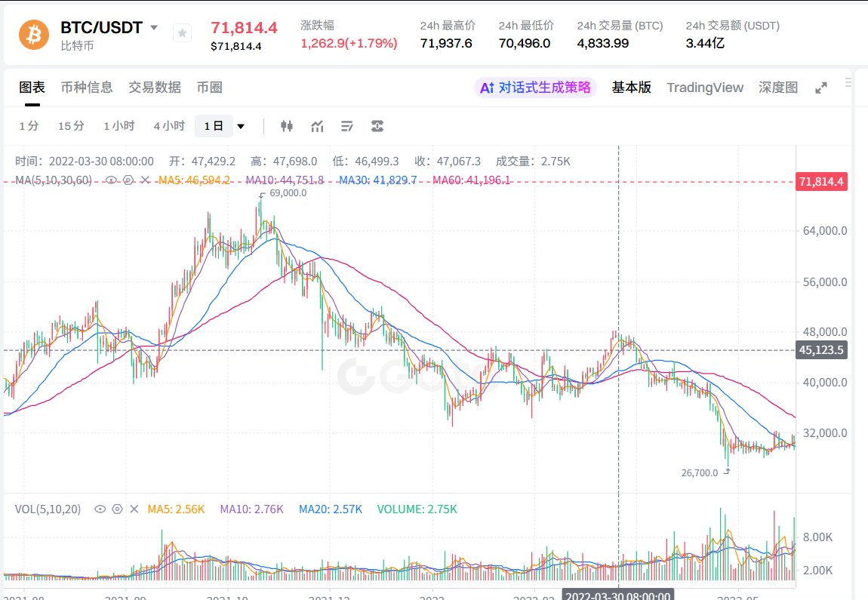Open the indicators icon in toolbar

coord(317,126)
